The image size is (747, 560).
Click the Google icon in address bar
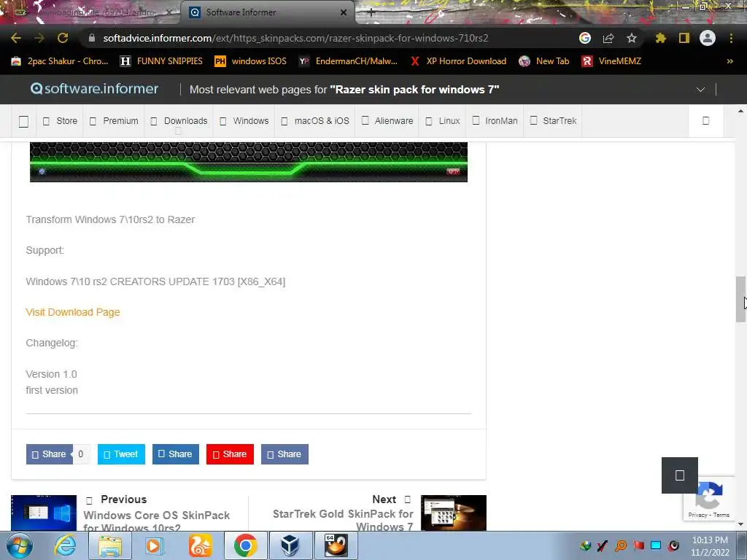585,38
